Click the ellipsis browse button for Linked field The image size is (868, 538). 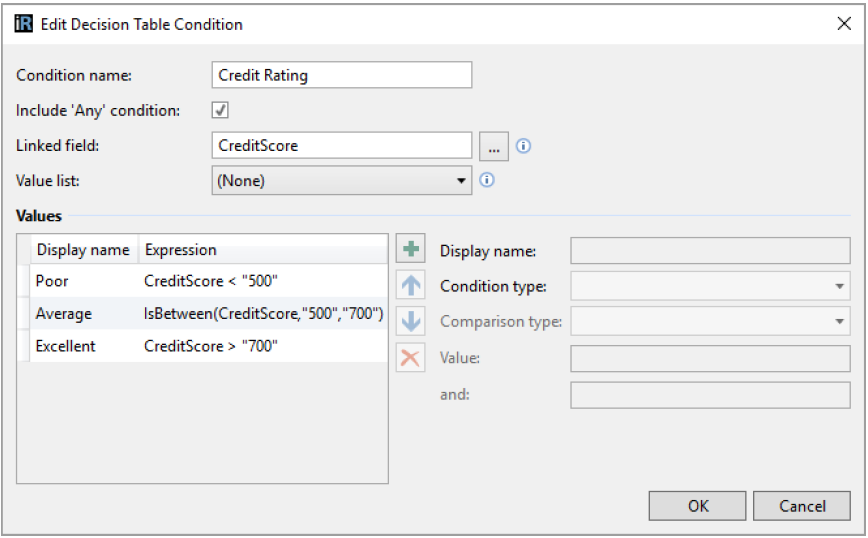tap(494, 146)
